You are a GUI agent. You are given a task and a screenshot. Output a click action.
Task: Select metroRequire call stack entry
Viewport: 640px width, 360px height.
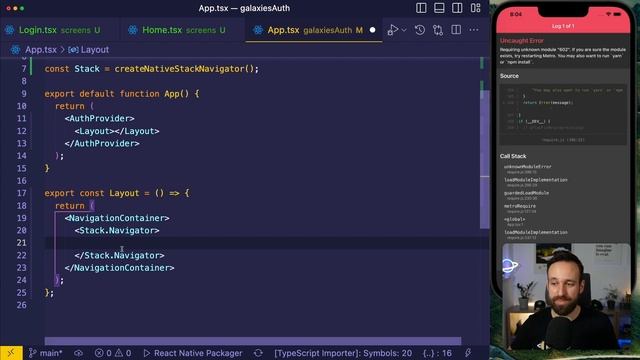(x=520, y=208)
